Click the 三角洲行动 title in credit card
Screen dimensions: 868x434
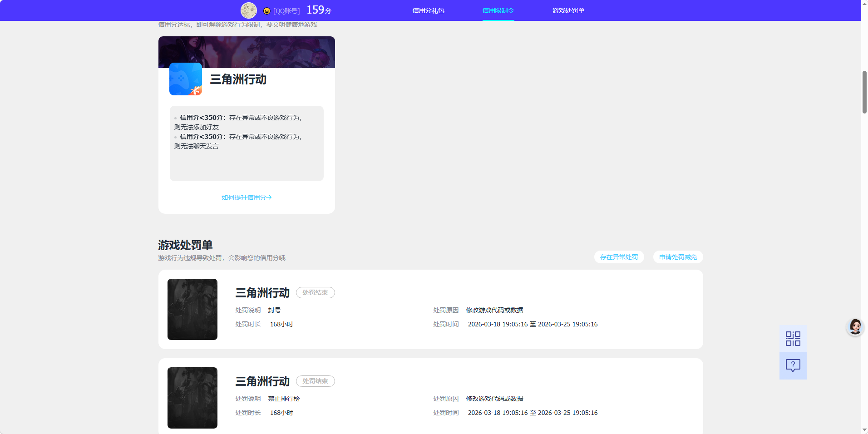pos(238,79)
